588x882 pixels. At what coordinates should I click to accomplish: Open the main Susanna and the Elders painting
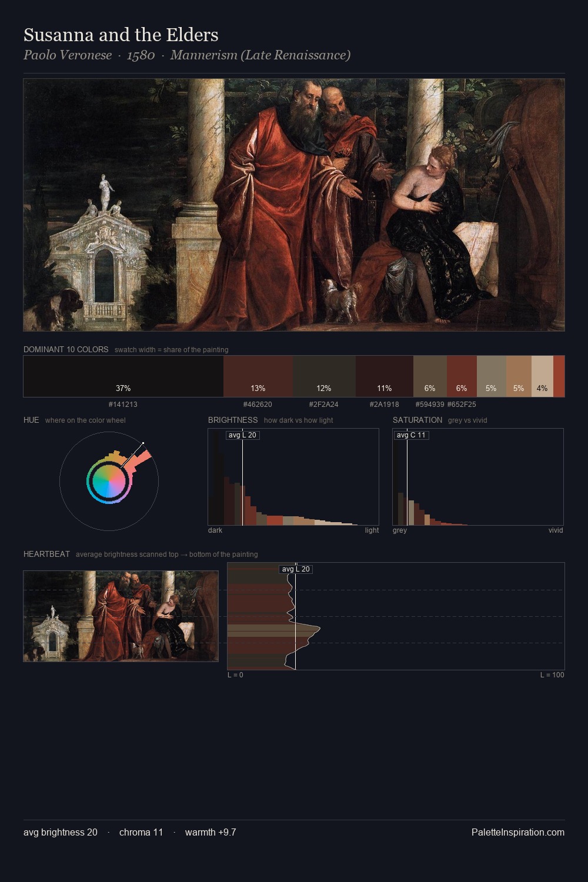294,205
